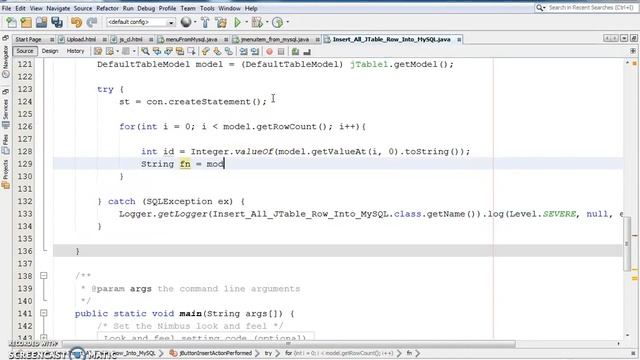This screenshot has width=640, height=360.
Task: Toggle Highlight Search icon
Action: click(x=180, y=51)
